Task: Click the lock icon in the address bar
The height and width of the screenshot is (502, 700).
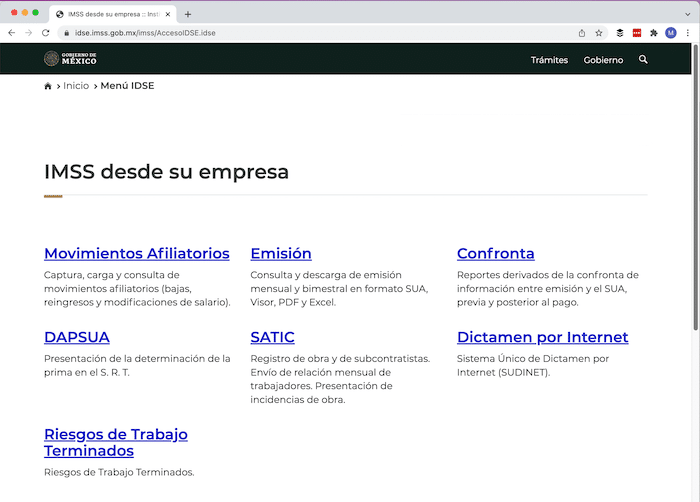Action: tap(67, 33)
